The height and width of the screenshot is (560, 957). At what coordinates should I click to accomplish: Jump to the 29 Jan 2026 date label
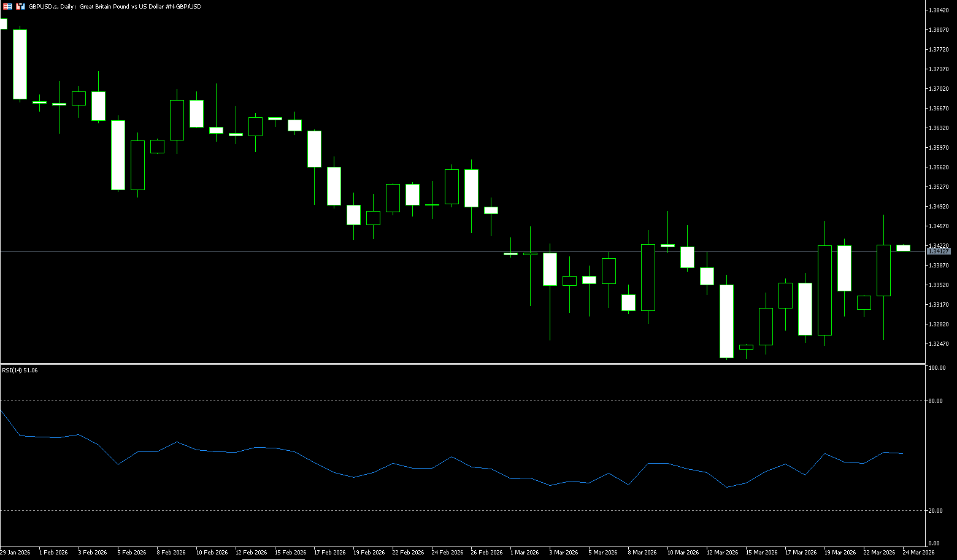click(x=15, y=553)
